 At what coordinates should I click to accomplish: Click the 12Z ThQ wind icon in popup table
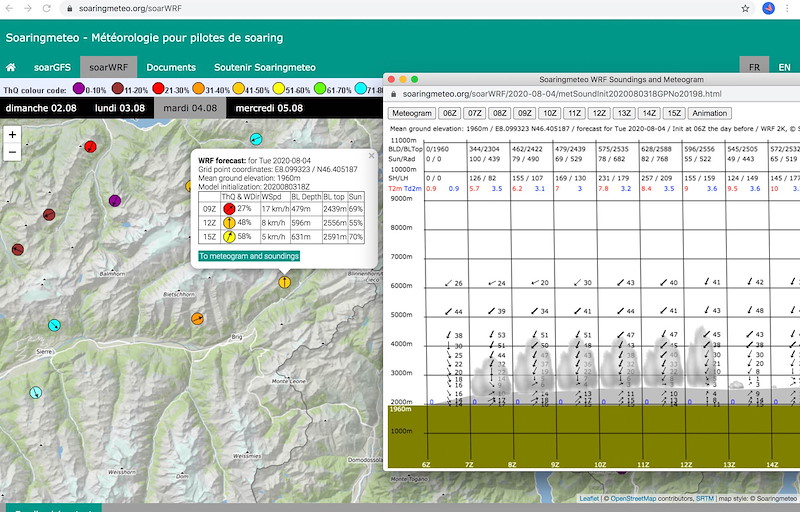[x=229, y=222]
